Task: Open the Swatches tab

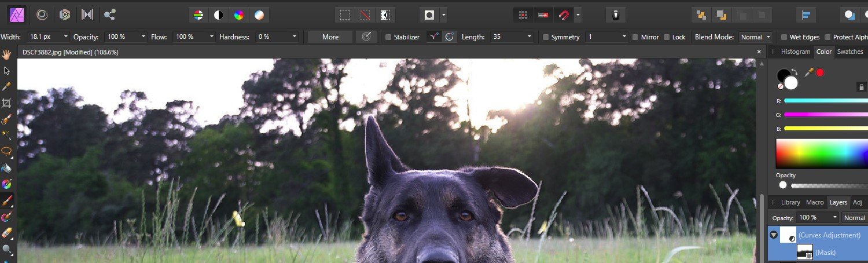Action: (x=849, y=52)
